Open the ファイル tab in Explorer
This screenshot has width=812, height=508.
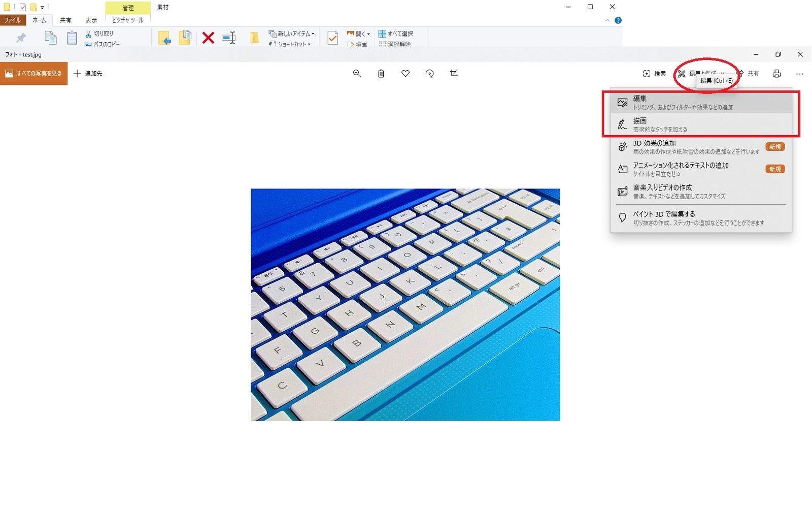tap(13, 20)
